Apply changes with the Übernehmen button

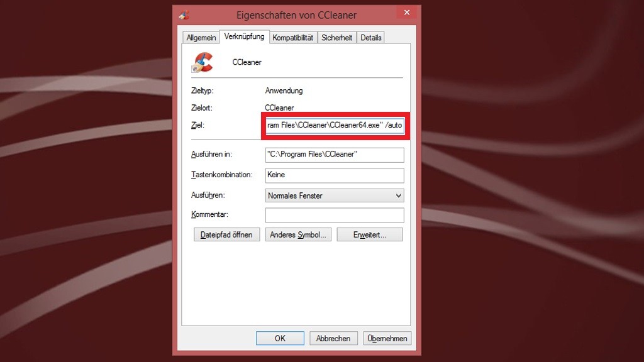tap(387, 338)
